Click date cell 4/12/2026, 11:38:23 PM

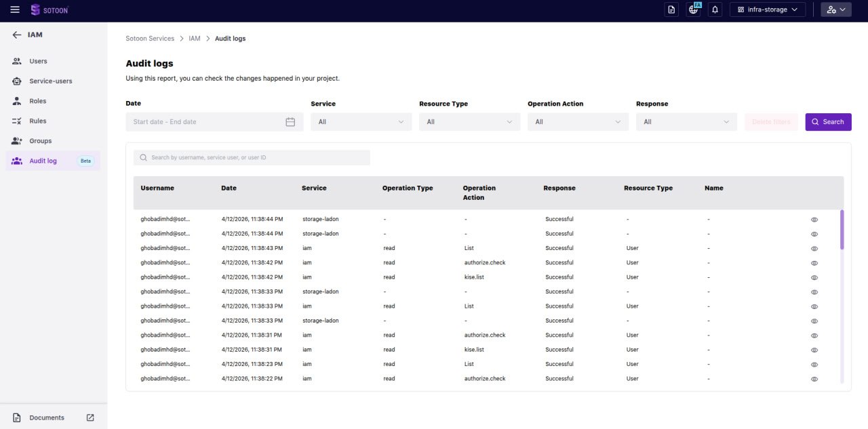click(252, 364)
